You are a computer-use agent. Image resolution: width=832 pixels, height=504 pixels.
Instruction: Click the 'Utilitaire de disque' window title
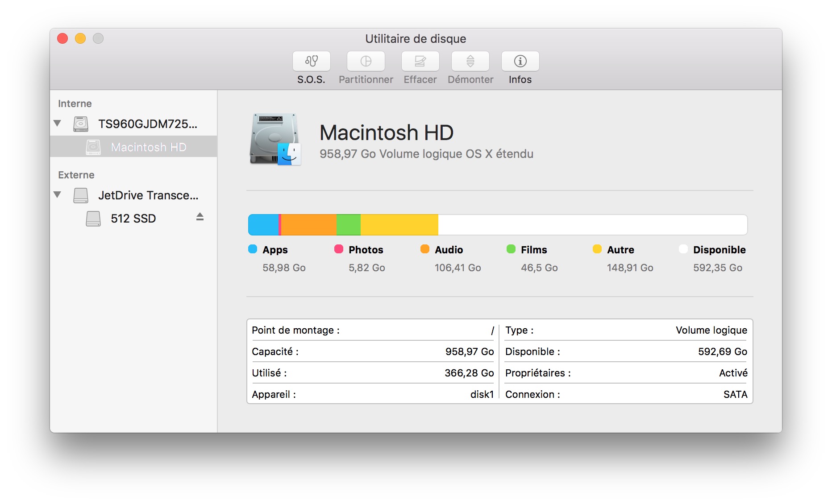pyautogui.click(x=416, y=39)
